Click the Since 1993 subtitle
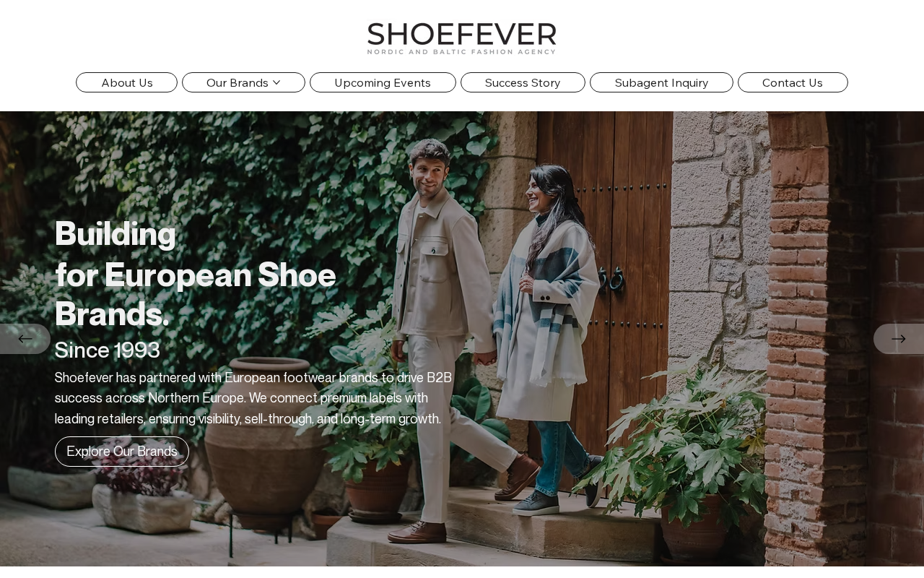 pos(108,350)
